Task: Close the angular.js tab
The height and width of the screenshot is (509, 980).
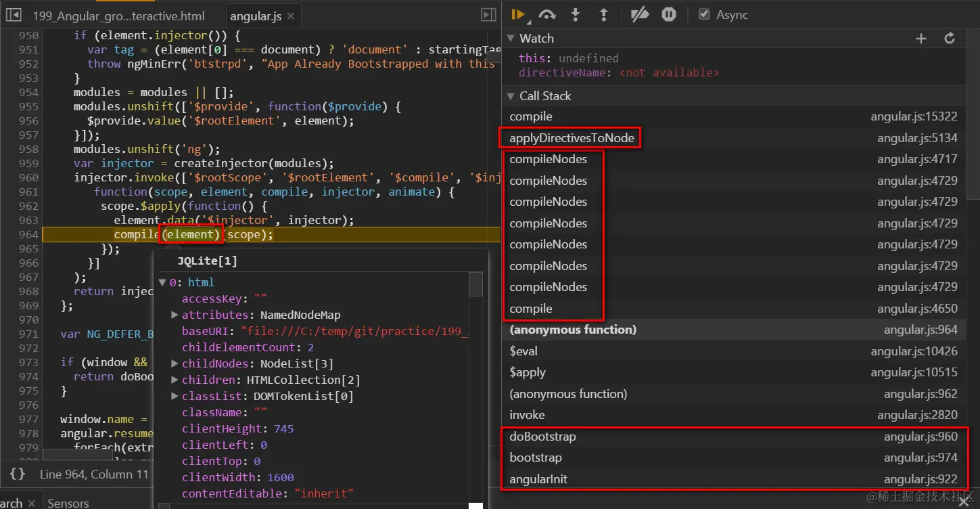Action: pos(290,16)
